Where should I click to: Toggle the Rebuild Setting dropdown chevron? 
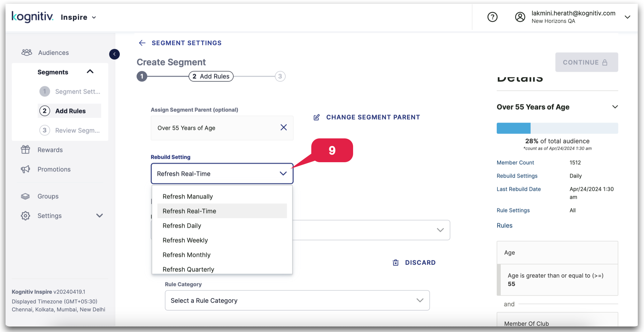click(x=283, y=173)
